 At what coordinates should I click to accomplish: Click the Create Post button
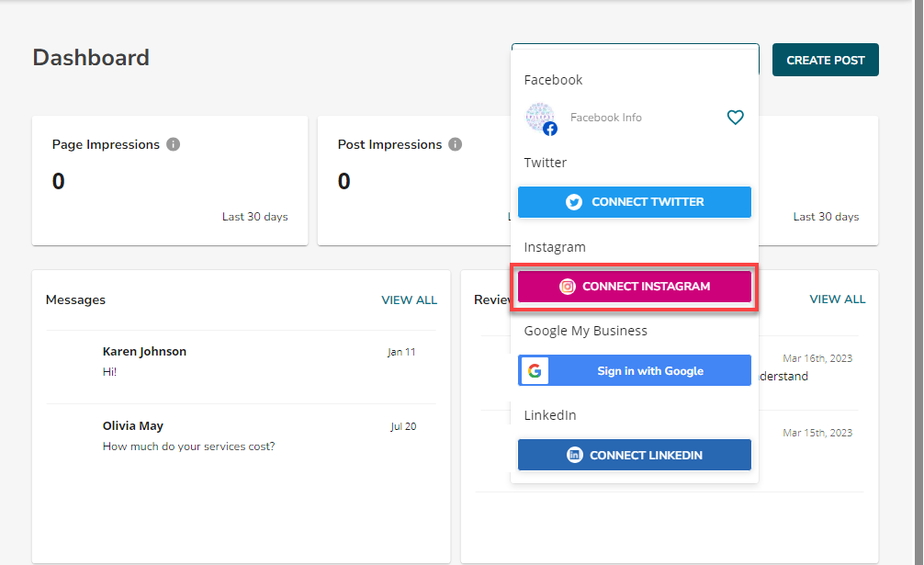(826, 60)
